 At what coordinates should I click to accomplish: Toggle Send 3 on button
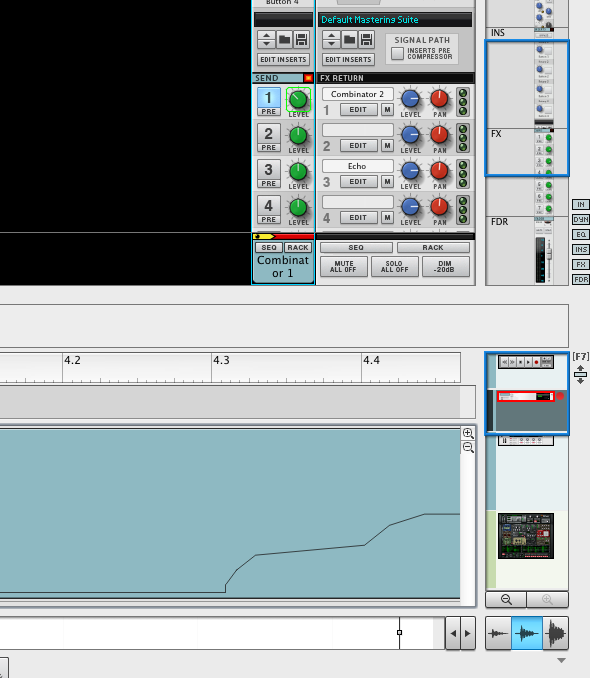pyautogui.click(x=268, y=169)
